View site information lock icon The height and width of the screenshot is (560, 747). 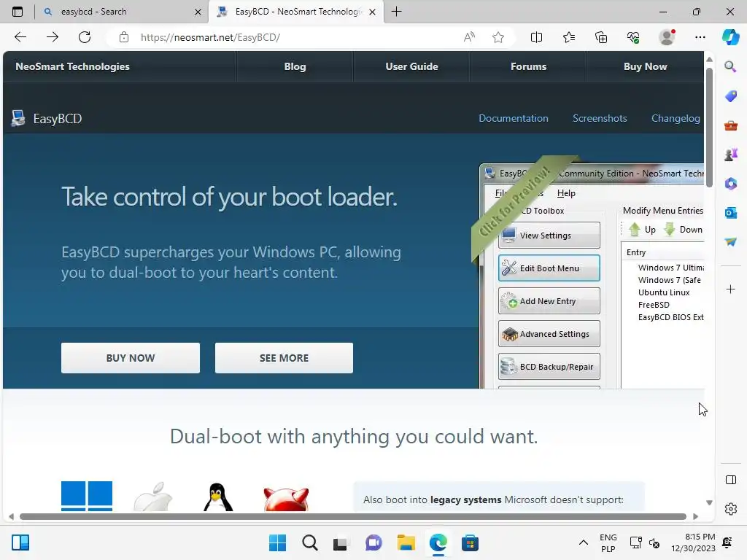point(124,37)
